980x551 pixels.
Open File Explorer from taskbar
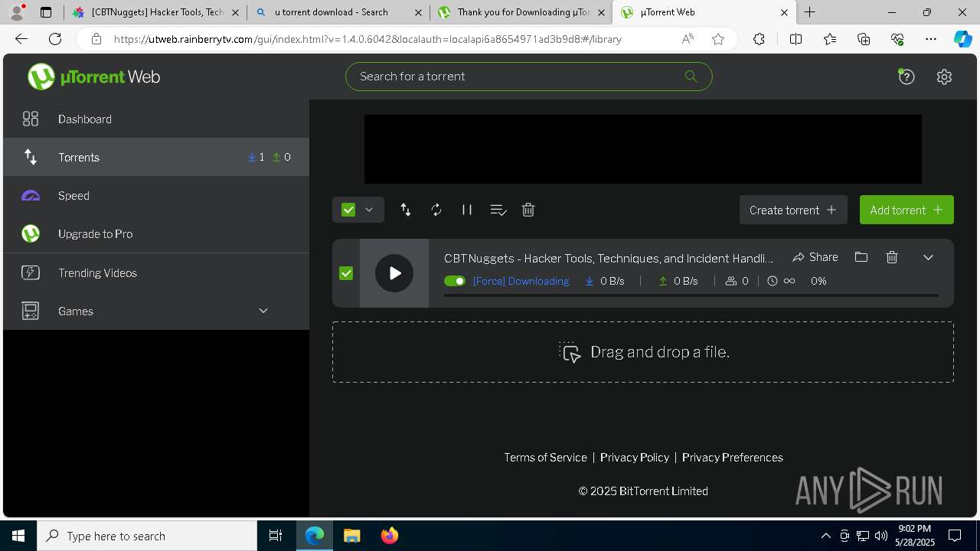coord(351,536)
